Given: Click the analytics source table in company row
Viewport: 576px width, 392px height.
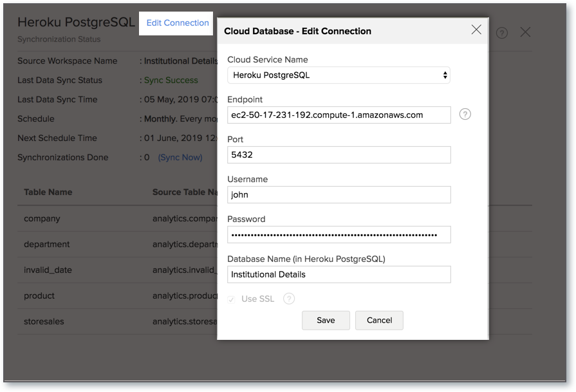Looking at the screenshot, I should (x=185, y=219).
